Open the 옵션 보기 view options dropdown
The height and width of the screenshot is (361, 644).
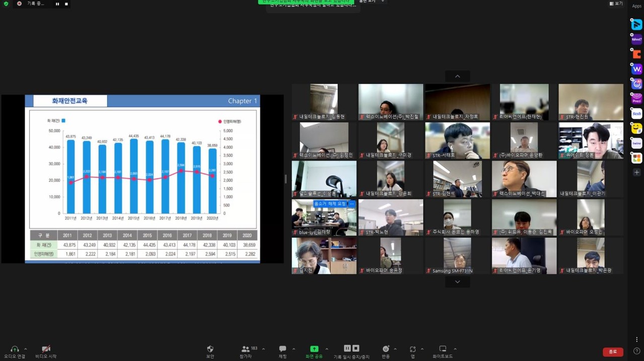372,2
